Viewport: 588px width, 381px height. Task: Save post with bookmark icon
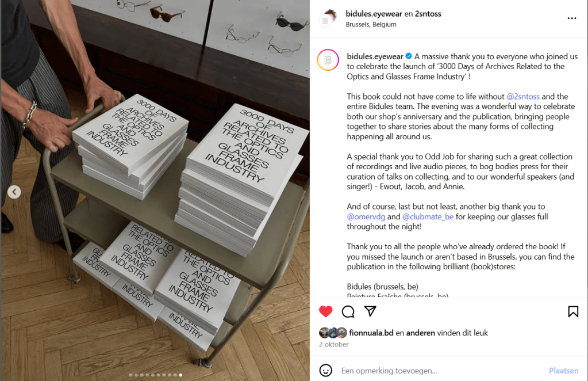(573, 311)
